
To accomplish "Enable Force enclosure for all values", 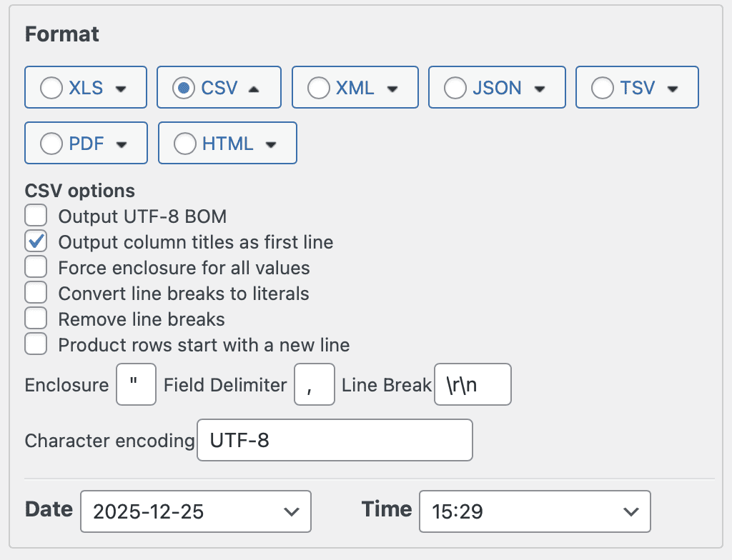I will coord(36,268).
